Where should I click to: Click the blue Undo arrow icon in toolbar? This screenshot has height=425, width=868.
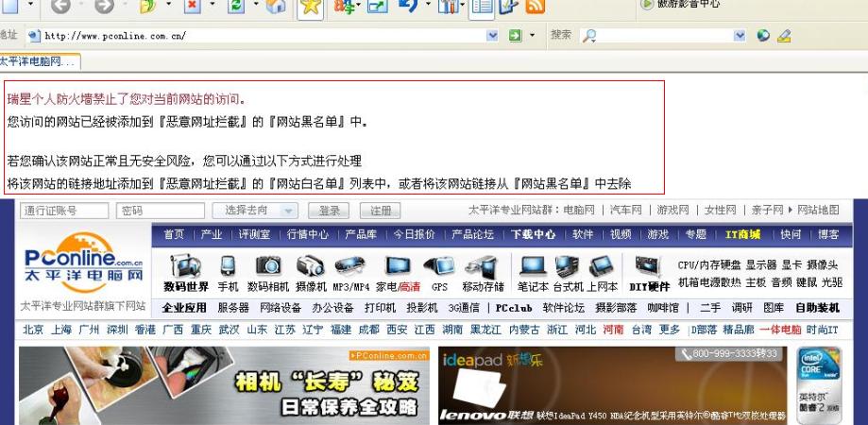pos(408,6)
